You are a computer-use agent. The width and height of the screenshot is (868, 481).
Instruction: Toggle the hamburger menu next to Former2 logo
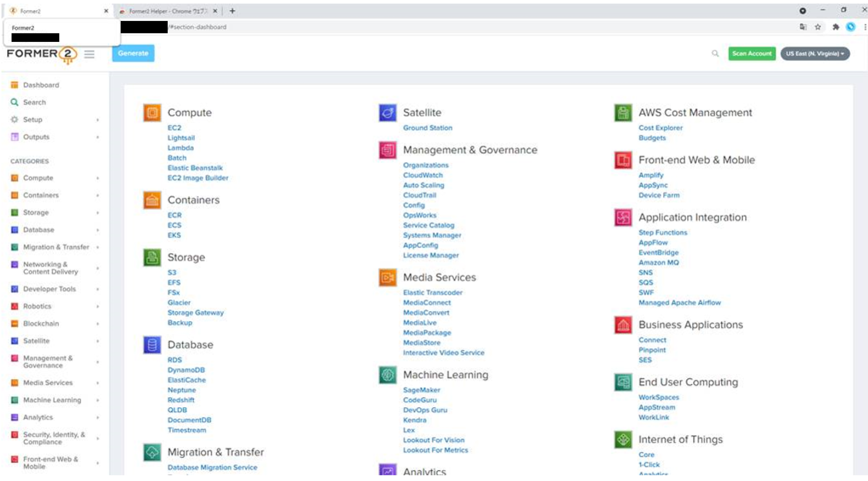click(90, 54)
